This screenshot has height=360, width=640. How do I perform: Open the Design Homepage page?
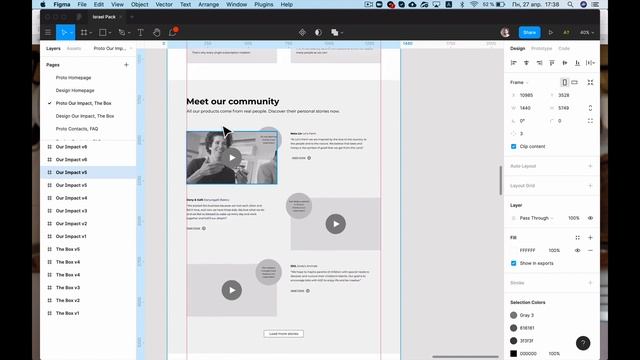click(x=75, y=90)
